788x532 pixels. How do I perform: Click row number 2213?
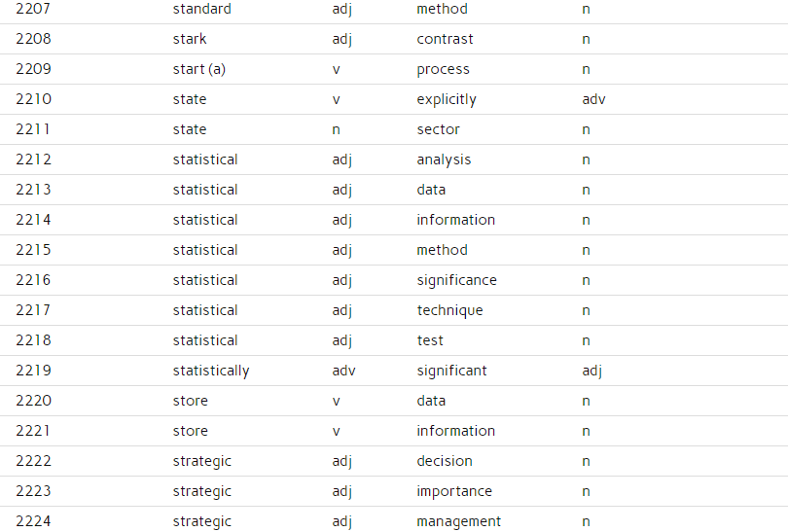[x=33, y=190]
